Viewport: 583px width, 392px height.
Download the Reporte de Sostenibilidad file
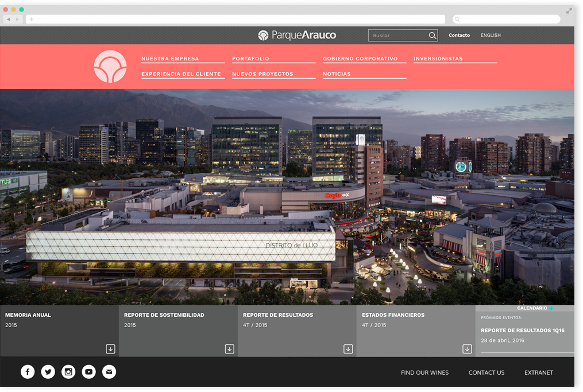[x=229, y=349]
